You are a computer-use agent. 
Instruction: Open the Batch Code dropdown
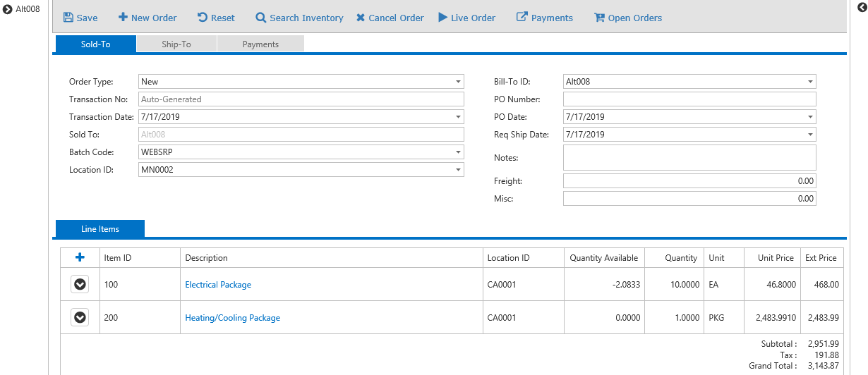[x=457, y=152]
